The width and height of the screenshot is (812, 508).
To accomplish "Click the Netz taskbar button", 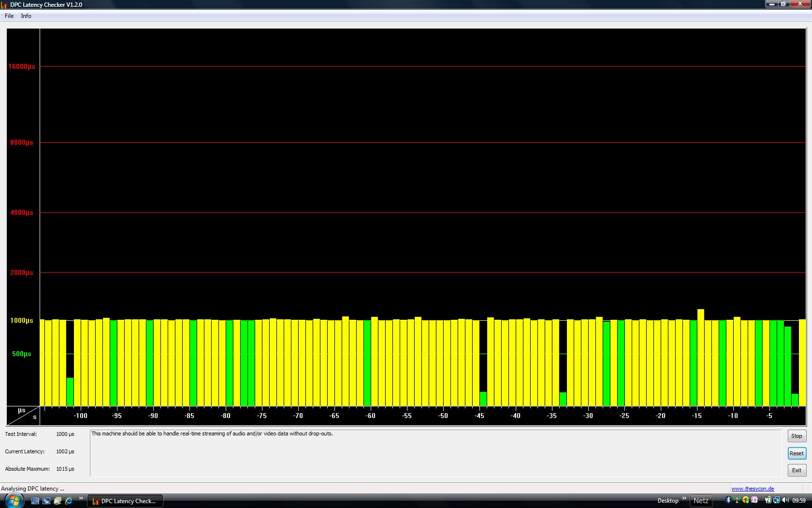I will pos(701,501).
